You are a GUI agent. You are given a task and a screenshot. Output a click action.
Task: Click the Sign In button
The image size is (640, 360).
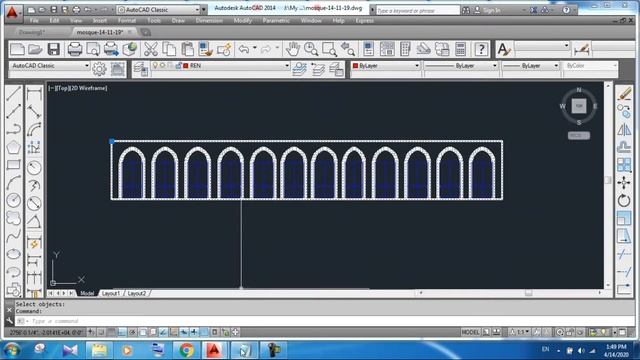488,10
